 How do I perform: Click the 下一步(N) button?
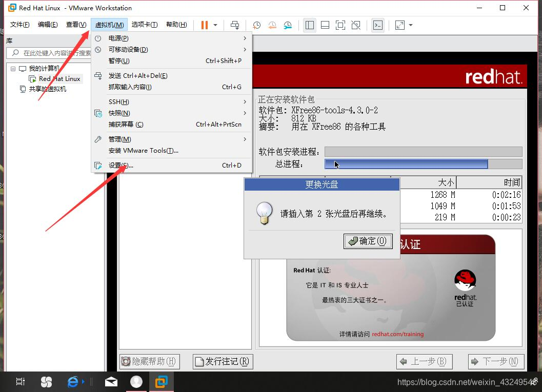(x=496, y=362)
